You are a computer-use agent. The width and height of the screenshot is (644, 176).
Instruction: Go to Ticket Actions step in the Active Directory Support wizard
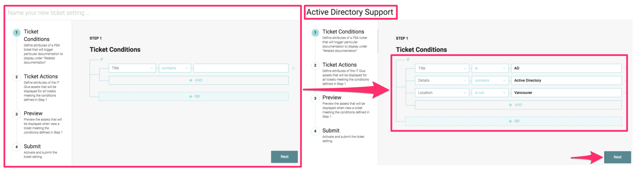[339, 65]
